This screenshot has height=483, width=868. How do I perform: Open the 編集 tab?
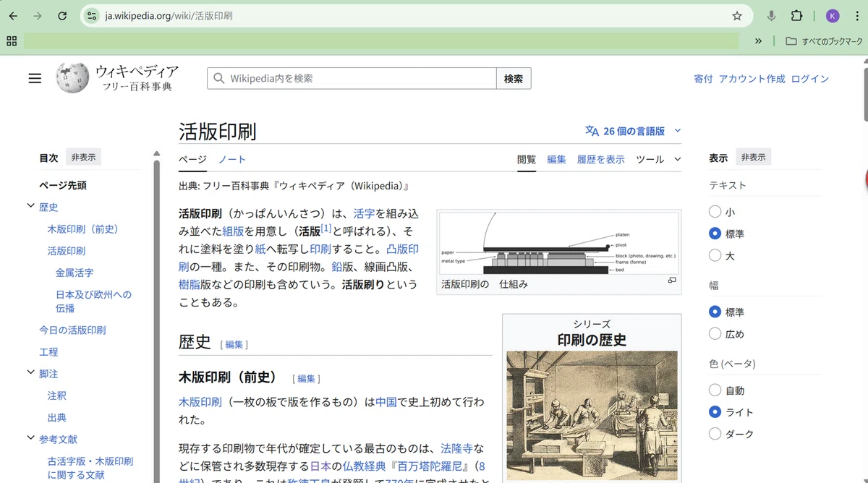point(556,159)
